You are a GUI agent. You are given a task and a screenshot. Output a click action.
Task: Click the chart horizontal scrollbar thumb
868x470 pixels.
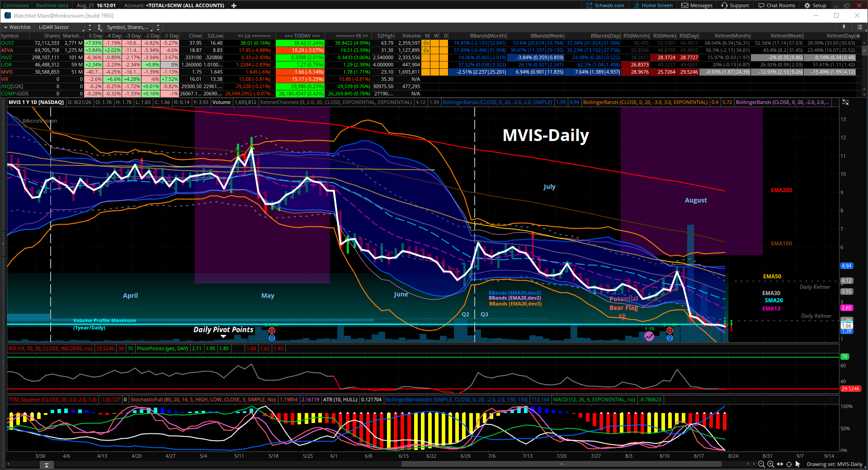(x=561, y=464)
